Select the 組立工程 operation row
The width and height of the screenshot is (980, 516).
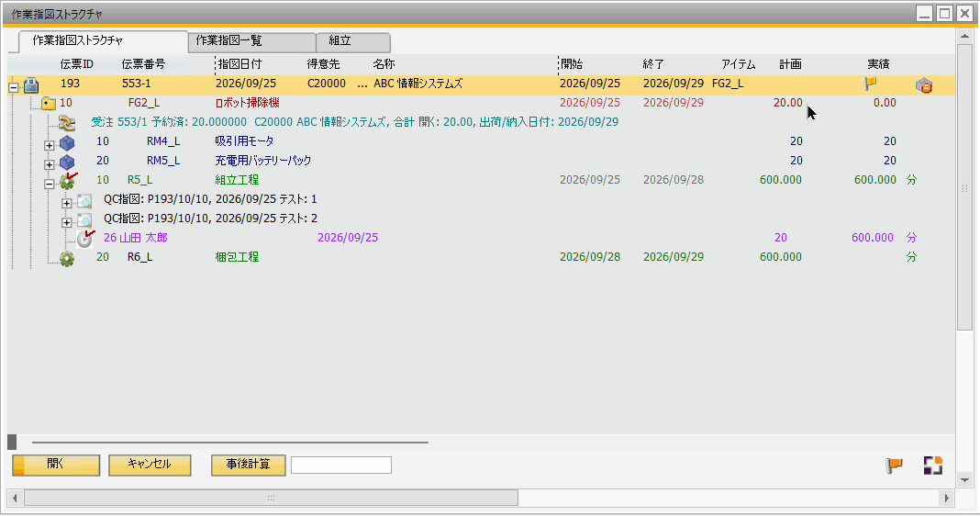pos(481,180)
